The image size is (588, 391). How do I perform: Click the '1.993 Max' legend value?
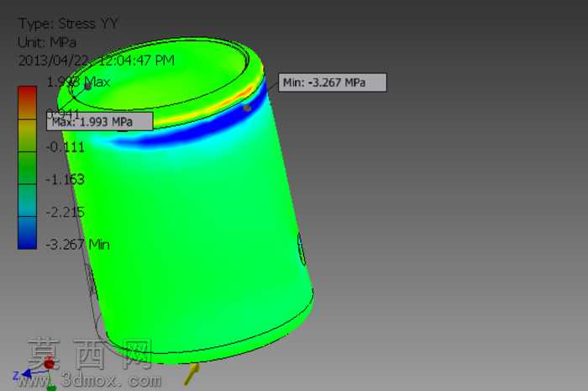coord(78,82)
